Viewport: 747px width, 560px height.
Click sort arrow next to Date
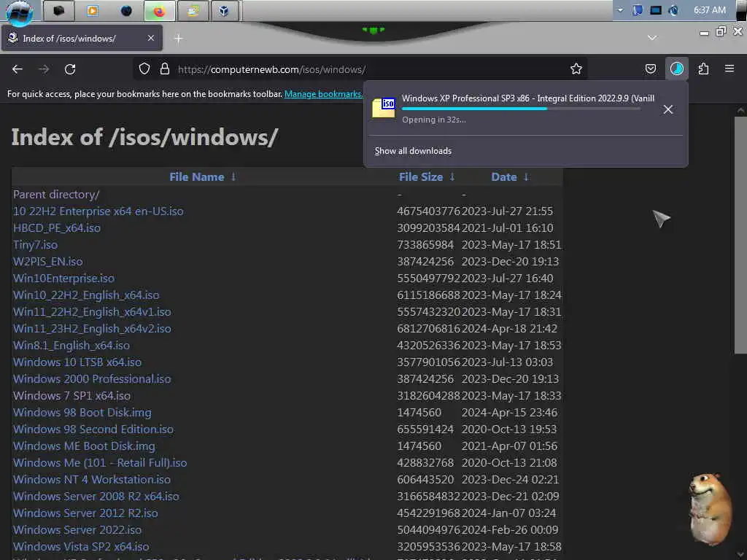point(526,176)
